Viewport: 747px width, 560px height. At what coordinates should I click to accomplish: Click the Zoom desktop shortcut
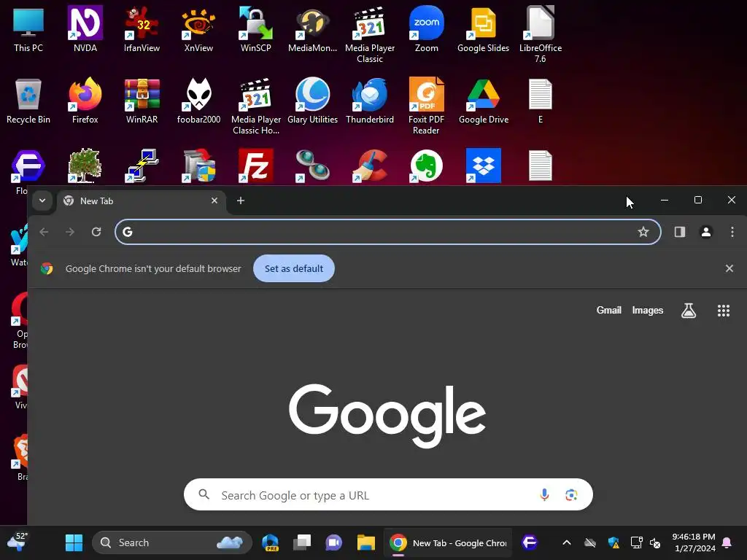coord(426,28)
